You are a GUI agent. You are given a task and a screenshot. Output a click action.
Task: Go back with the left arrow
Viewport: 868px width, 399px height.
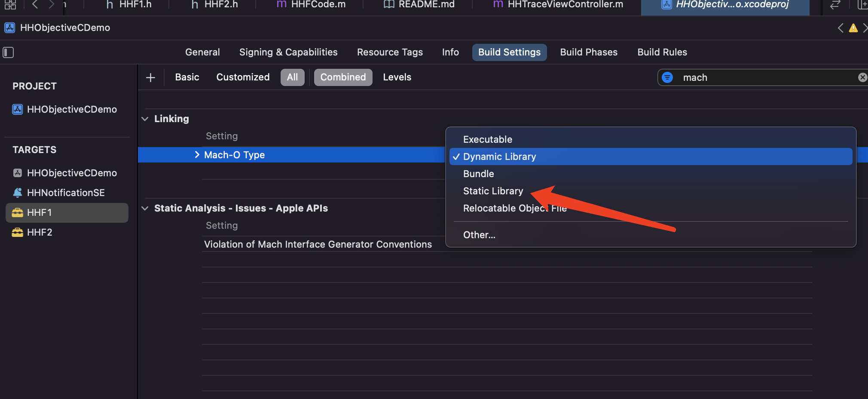[x=35, y=5]
